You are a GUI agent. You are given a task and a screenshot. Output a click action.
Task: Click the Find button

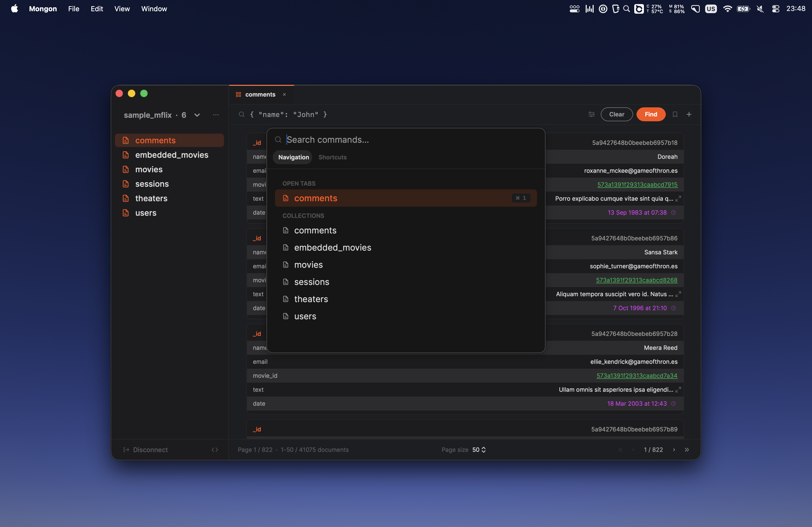coord(651,114)
